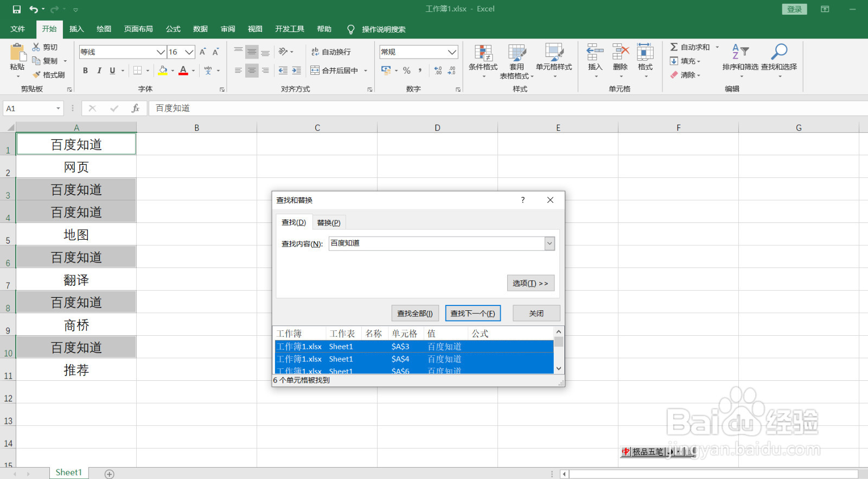Switch to the Replace (替换) tab in dialog

pos(329,222)
